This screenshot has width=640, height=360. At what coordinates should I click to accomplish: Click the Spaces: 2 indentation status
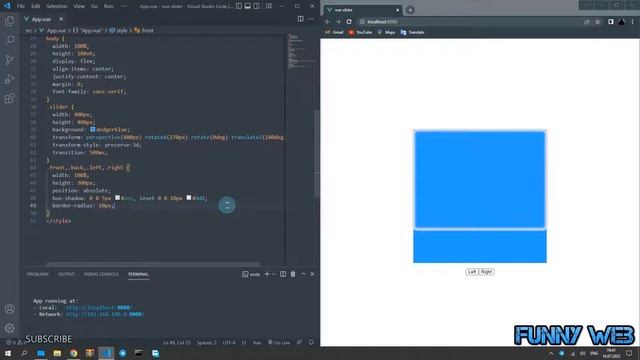click(207, 342)
